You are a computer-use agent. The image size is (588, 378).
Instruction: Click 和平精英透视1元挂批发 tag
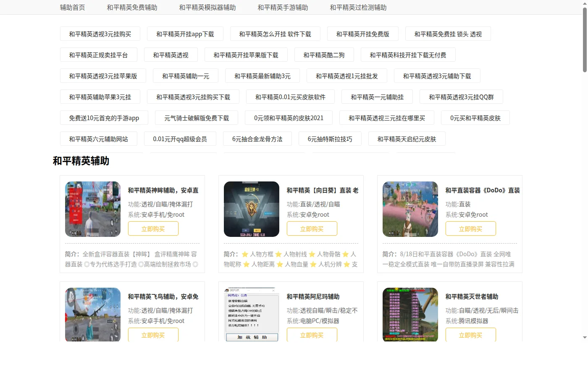(347, 76)
